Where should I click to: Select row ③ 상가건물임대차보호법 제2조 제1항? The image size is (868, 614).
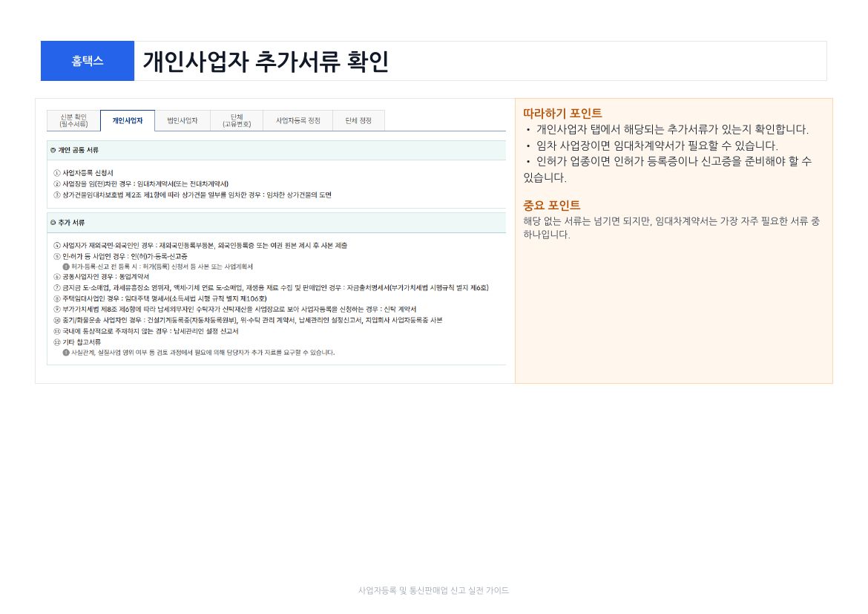(x=192, y=195)
